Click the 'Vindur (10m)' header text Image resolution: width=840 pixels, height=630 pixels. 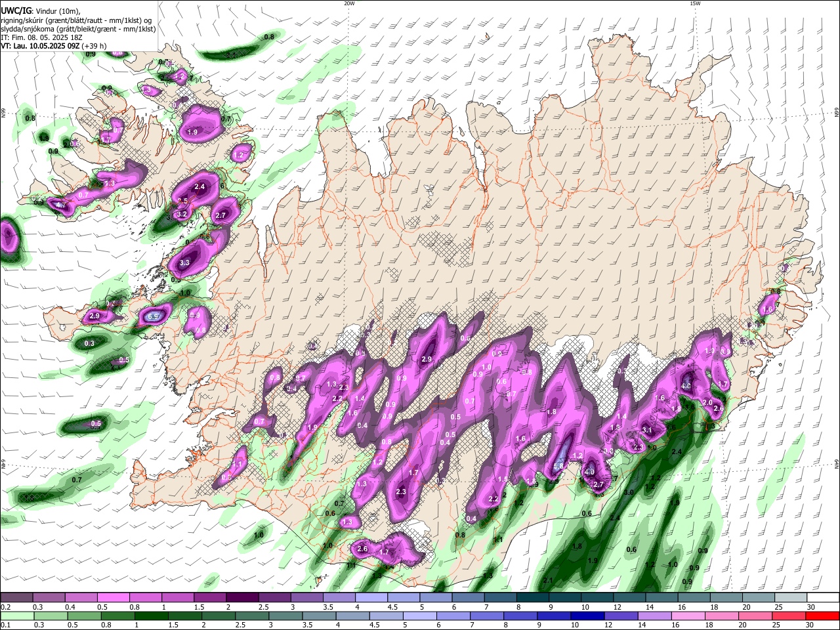(x=58, y=11)
